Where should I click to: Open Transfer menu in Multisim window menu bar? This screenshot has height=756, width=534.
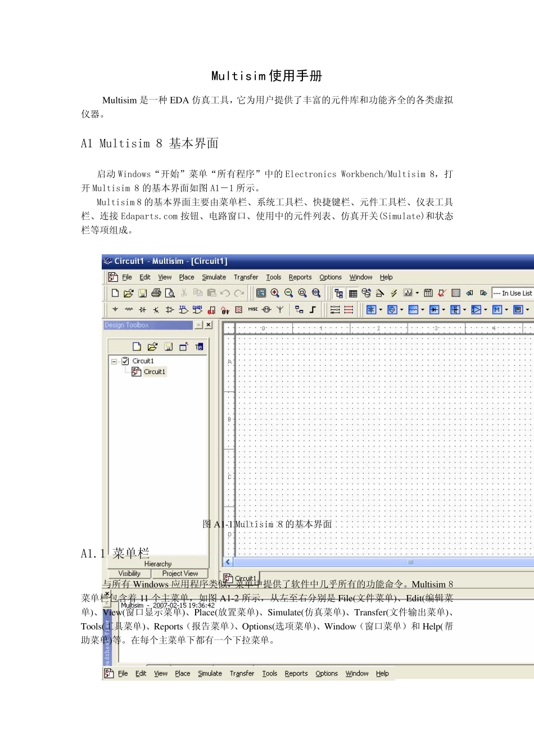[x=246, y=277]
